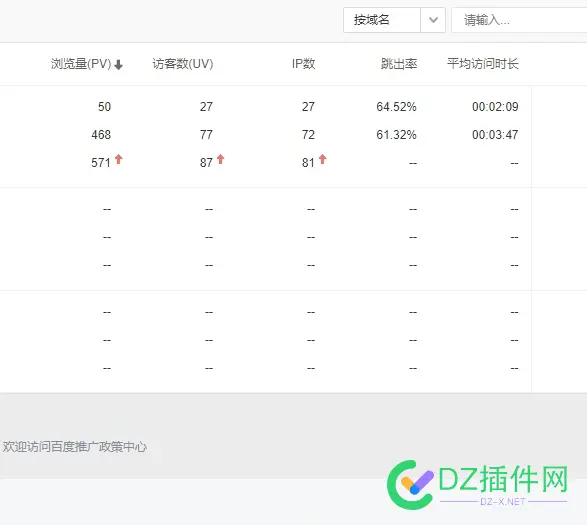Select visit duration 00:03:47

click(x=495, y=135)
